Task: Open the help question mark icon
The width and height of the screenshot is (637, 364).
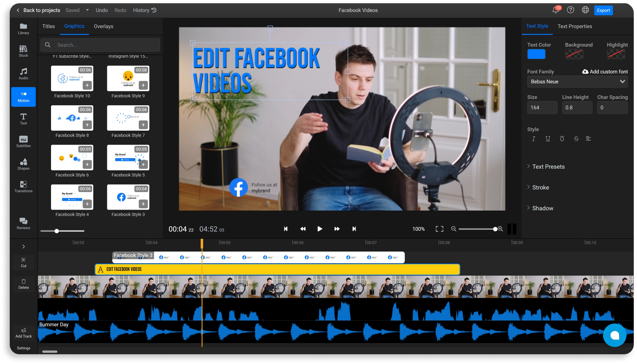Action: 570,10
